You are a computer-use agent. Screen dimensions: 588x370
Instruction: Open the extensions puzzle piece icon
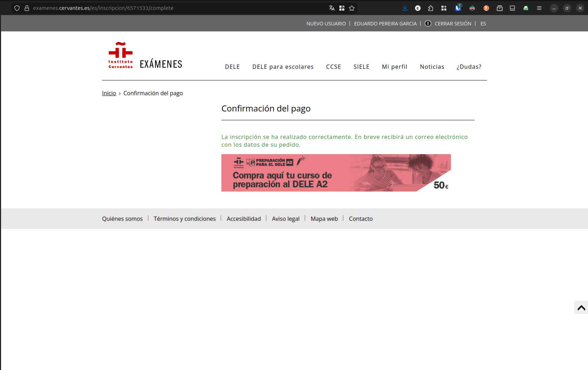pyautogui.click(x=430, y=8)
